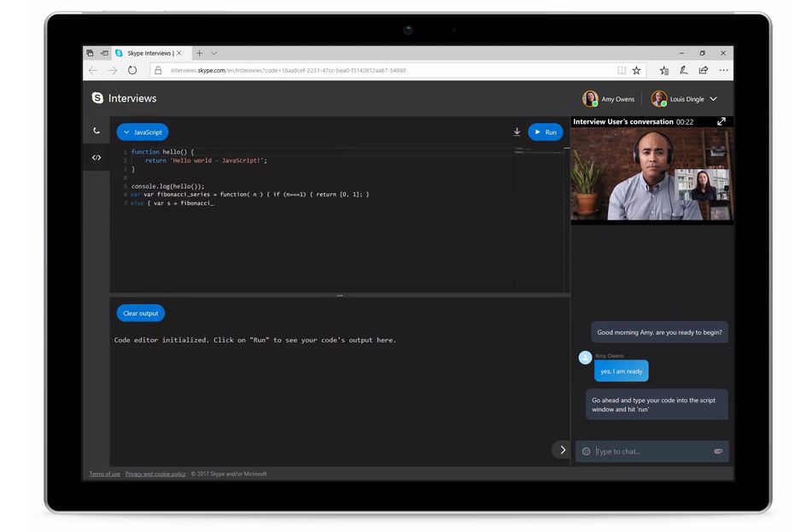Click the phone call icon in sidebar

(96, 131)
